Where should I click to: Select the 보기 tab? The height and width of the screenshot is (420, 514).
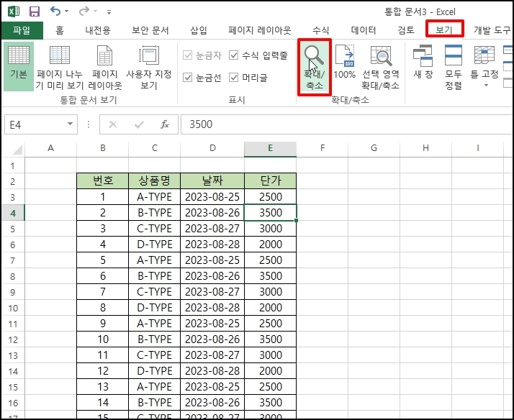444,29
